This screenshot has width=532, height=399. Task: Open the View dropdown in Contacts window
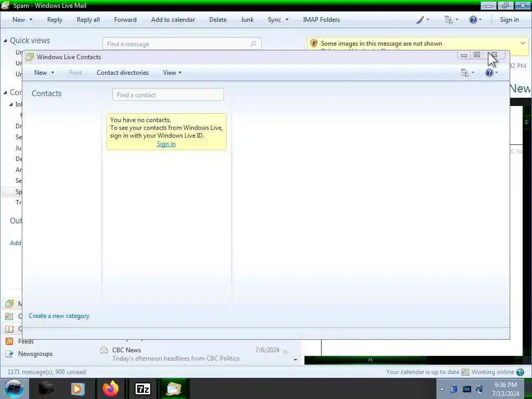[172, 73]
